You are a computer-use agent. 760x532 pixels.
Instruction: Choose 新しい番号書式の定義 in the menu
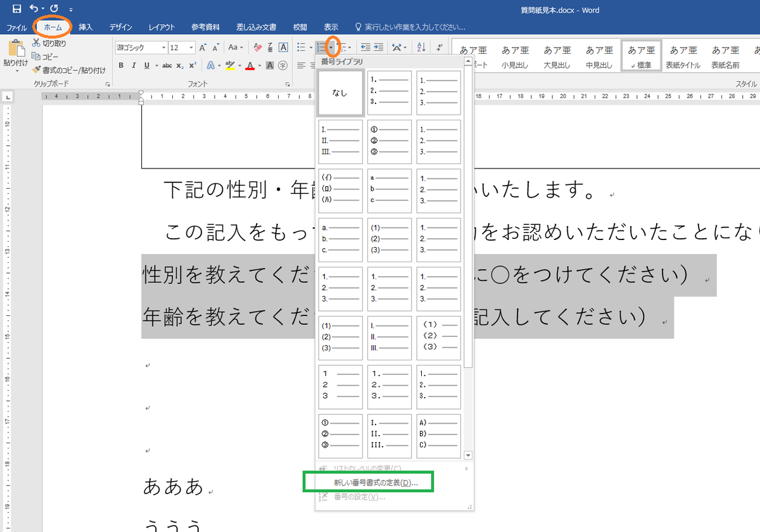click(x=376, y=483)
